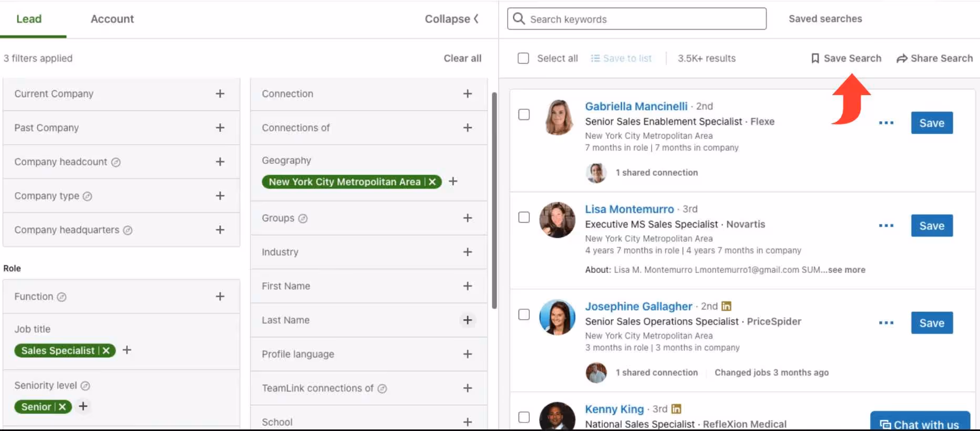Click see more in Lisa Montemurro's About
This screenshot has height=431, width=980.
[x=847, y=270]
